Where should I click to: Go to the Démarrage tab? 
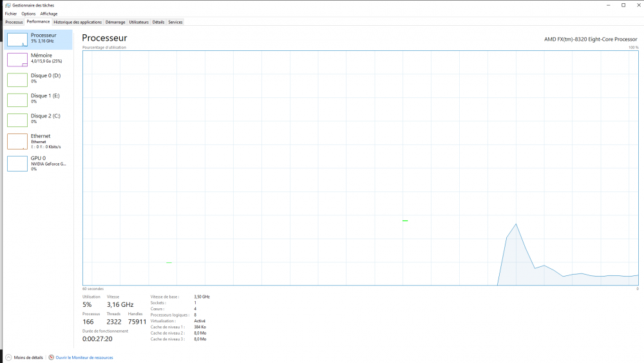click(115, 22)
